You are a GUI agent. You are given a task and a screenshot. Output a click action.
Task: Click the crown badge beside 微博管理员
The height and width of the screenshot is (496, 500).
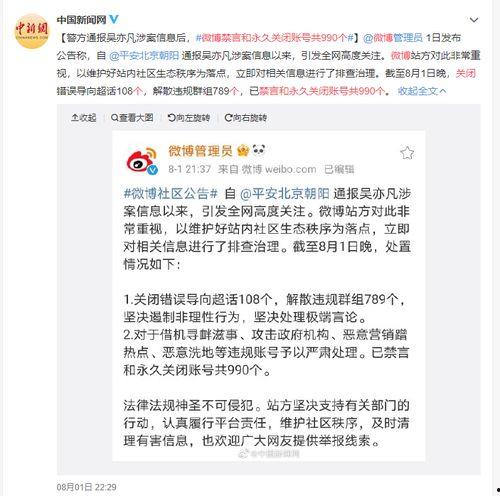click(x=243, y=151)
